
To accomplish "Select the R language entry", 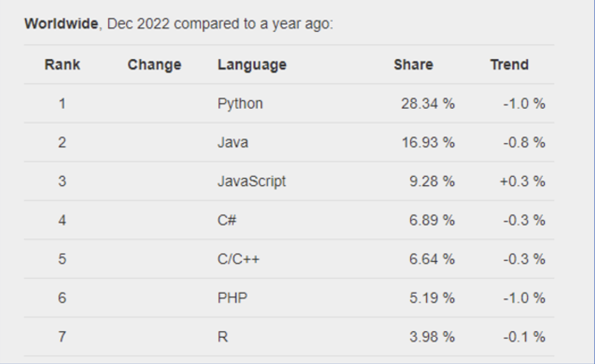I will 223,337.
